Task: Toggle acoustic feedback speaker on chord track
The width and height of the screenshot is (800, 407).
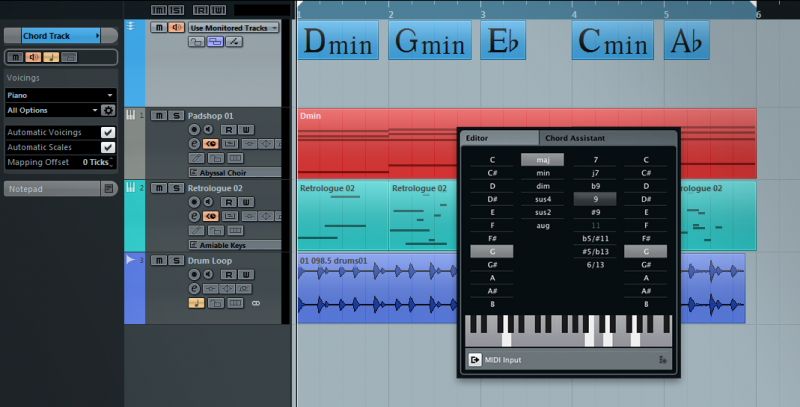Action: [x=176, y=28]
